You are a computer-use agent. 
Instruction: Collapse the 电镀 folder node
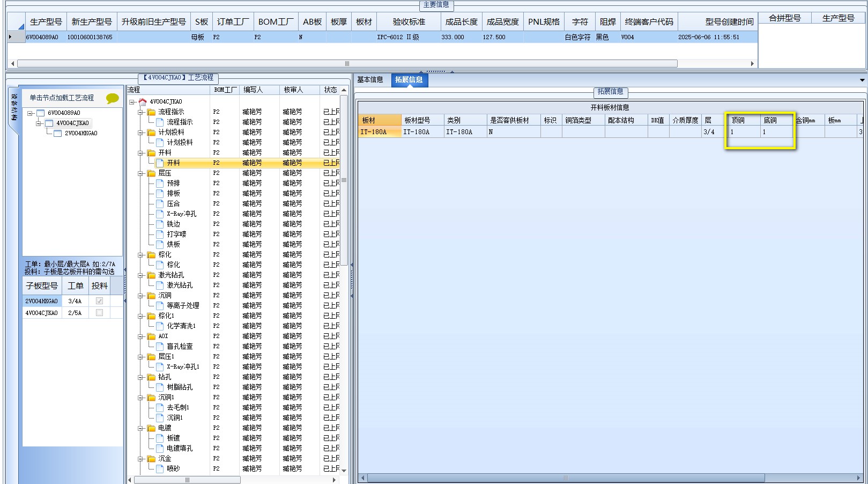pos(140,428)
